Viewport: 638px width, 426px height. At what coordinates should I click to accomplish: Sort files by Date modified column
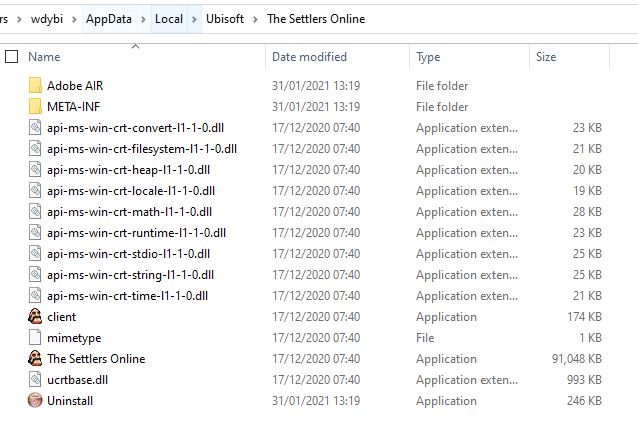coord(309,57)
